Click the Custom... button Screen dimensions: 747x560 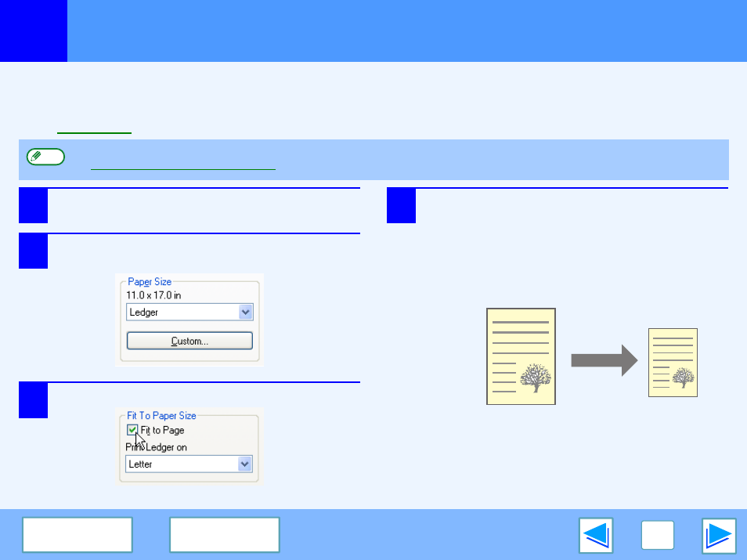pyautogui.click(x=189, y=341)
